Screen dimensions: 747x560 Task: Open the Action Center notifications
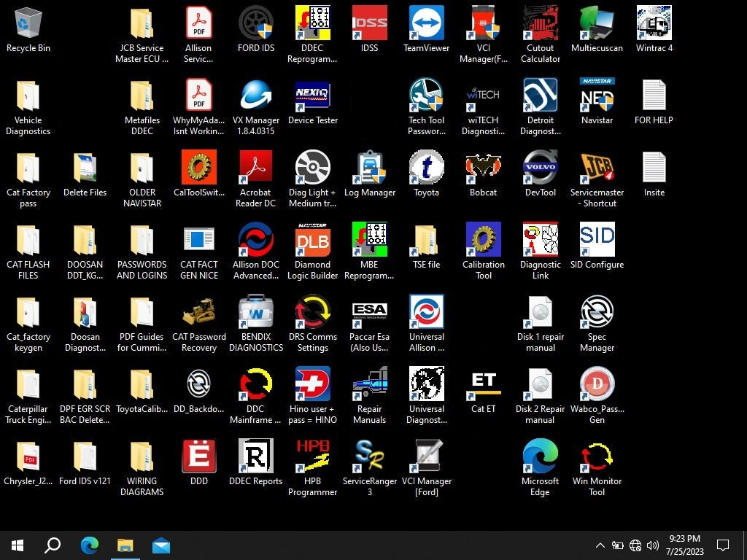pos(723,545)
